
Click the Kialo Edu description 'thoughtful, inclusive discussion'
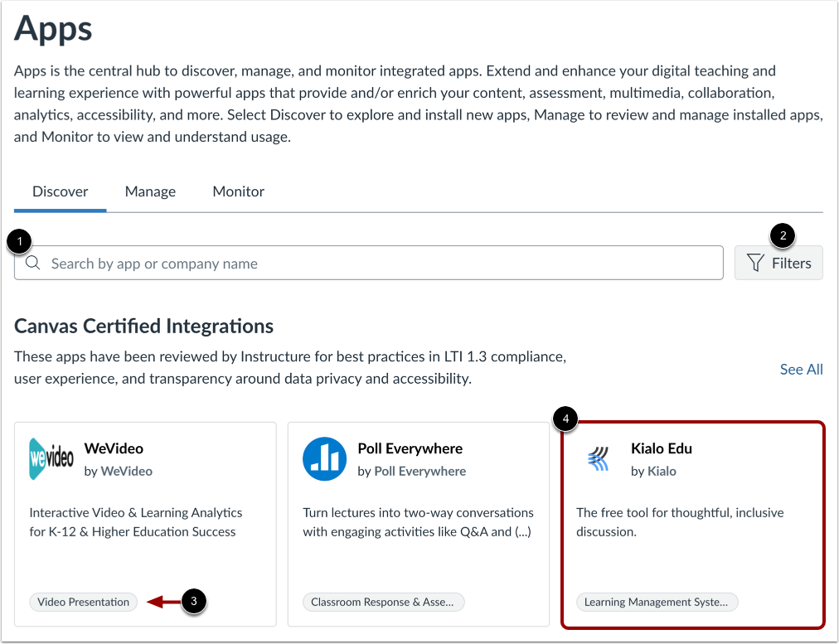pos(680,522)
